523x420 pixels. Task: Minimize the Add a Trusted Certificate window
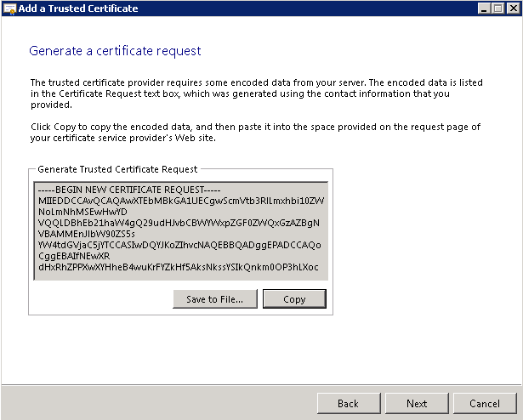click(x=481, y=9)
